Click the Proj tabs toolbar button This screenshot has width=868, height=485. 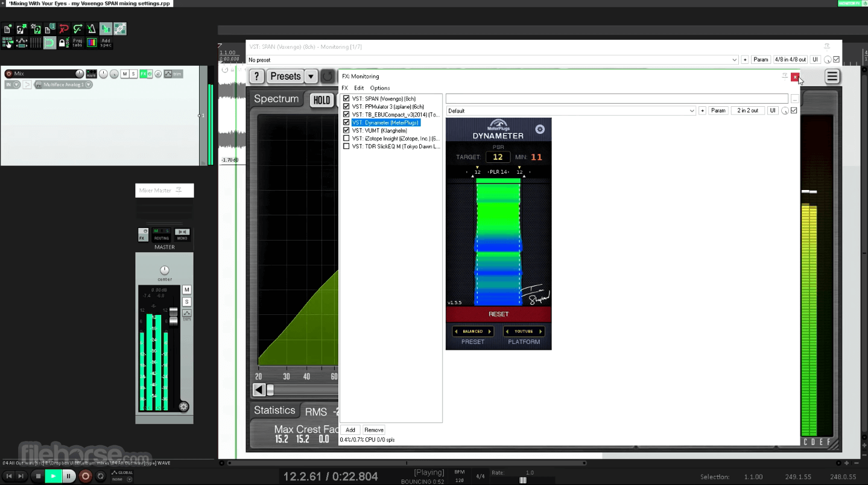click(78, 43)
